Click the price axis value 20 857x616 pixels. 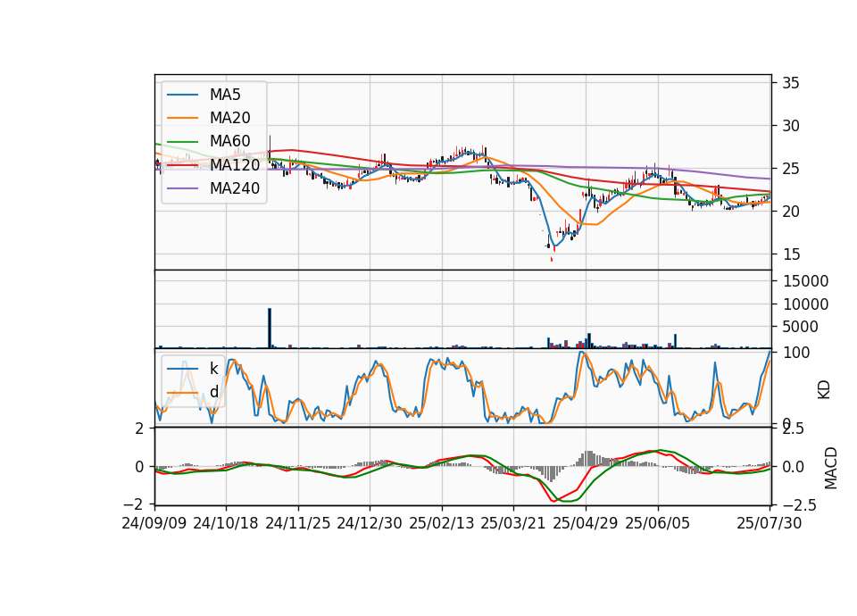tap(790, 212)
